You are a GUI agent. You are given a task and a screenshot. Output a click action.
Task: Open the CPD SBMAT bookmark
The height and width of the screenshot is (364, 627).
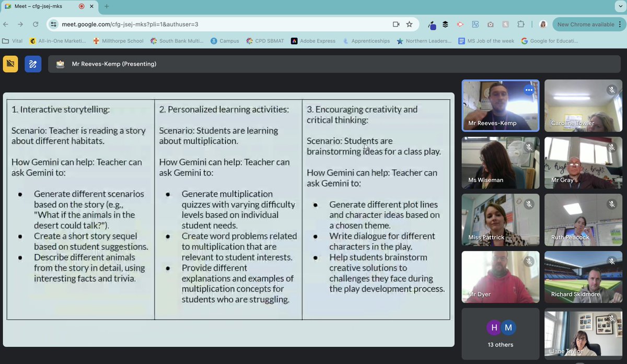pos(265,41)
